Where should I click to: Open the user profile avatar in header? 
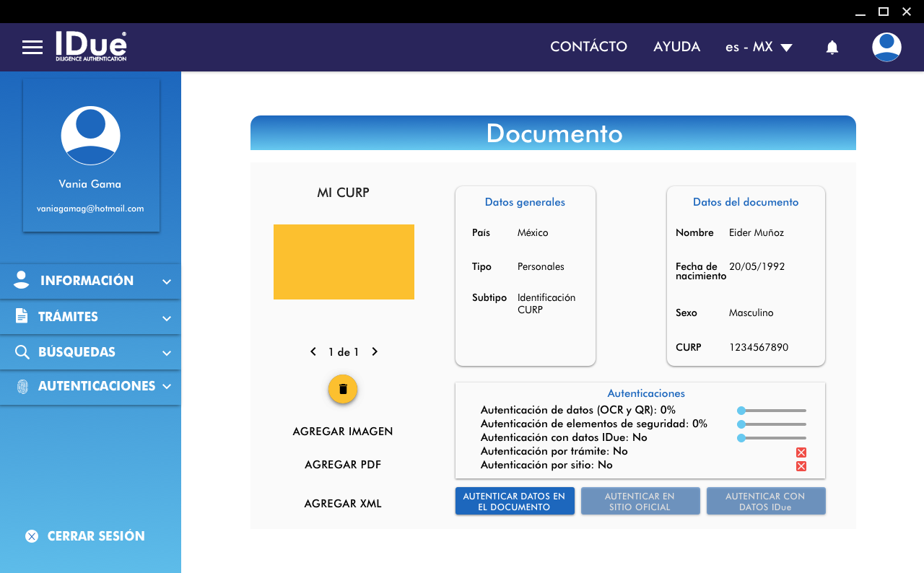pyautogui.click(x=886, y=48)
